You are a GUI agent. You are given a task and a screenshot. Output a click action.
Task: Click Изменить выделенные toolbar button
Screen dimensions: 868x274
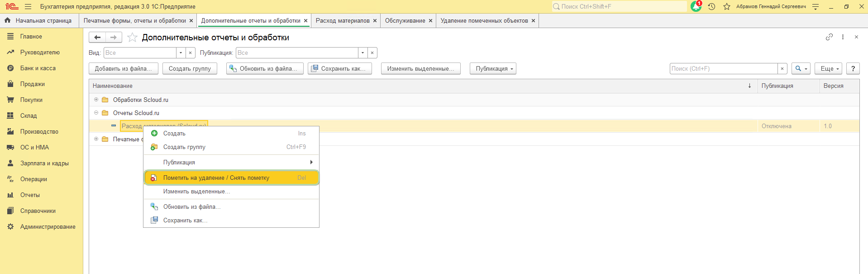[421, 68]
